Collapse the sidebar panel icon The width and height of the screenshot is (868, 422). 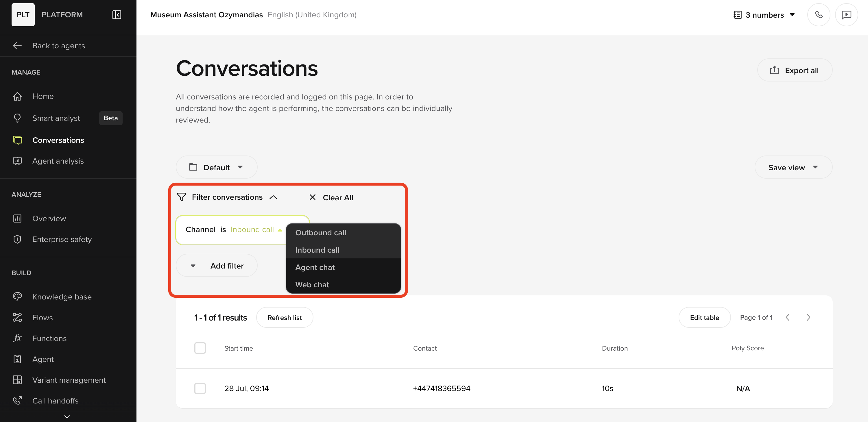(x=117, y=15)
